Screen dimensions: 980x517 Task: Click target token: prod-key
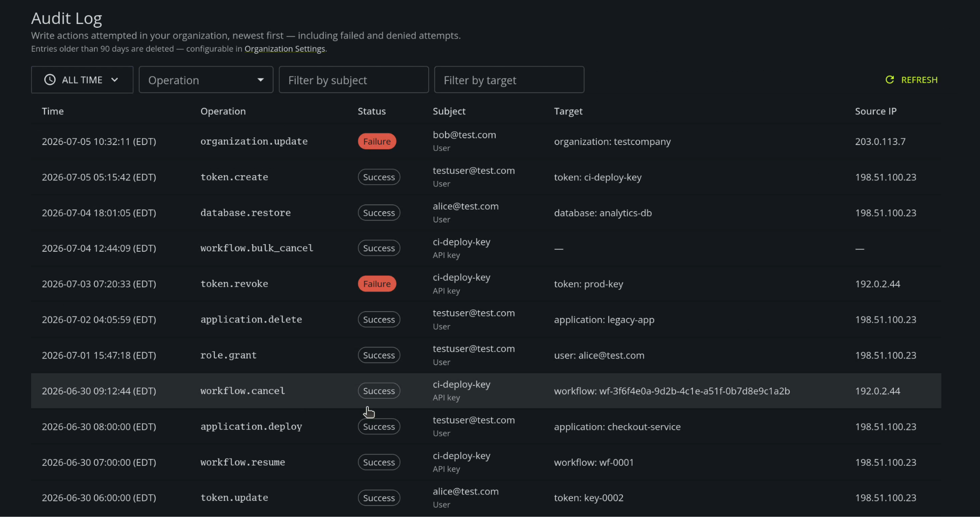(x=589, y=284)
